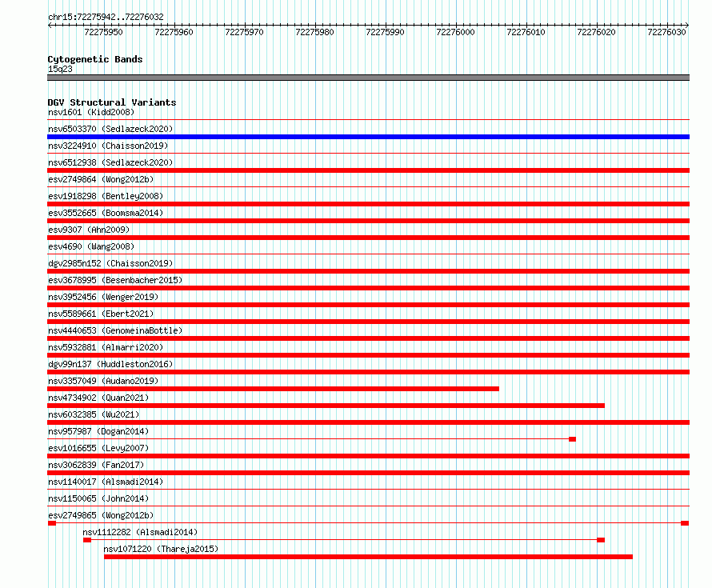Viewport: 712px width, 588px height.
Task: Click nsv4440653 (GenomeinaBottle) label
Action: [x=115, y=330]
